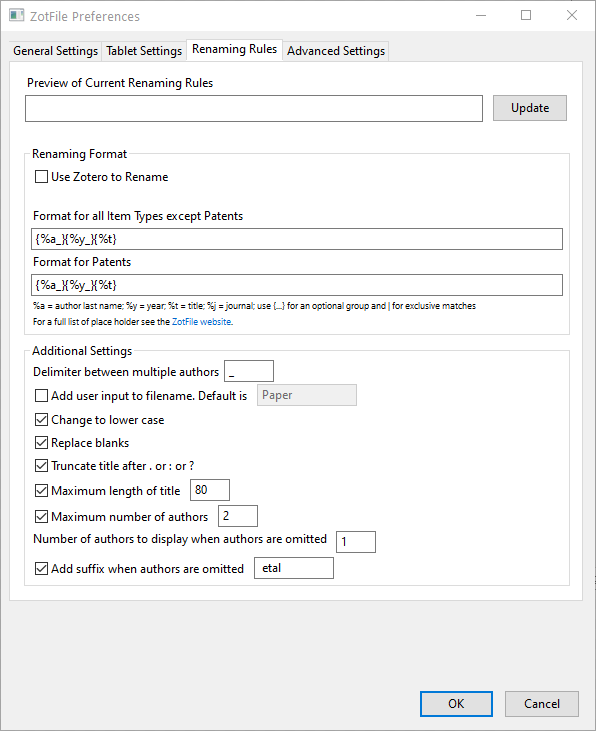Click the 'Format for Patents' label
The height and width of the screenshot is (731, 596).
[x=82, y=262]
